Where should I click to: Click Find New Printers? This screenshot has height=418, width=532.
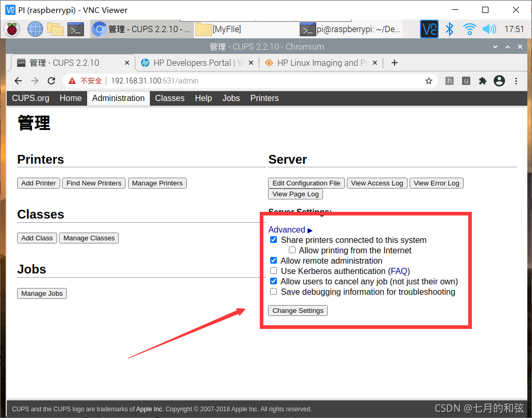(x=94, y=183)
